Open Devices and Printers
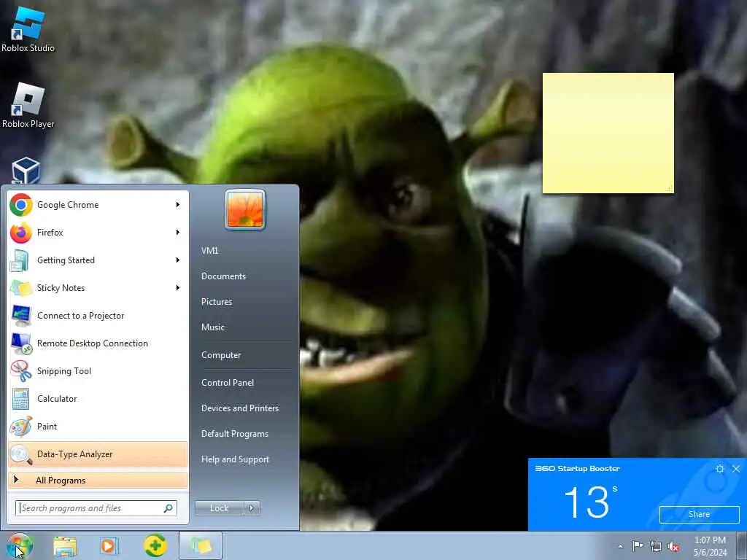The width and height of the screenshot is (747, 560). [x=240, y=408]
